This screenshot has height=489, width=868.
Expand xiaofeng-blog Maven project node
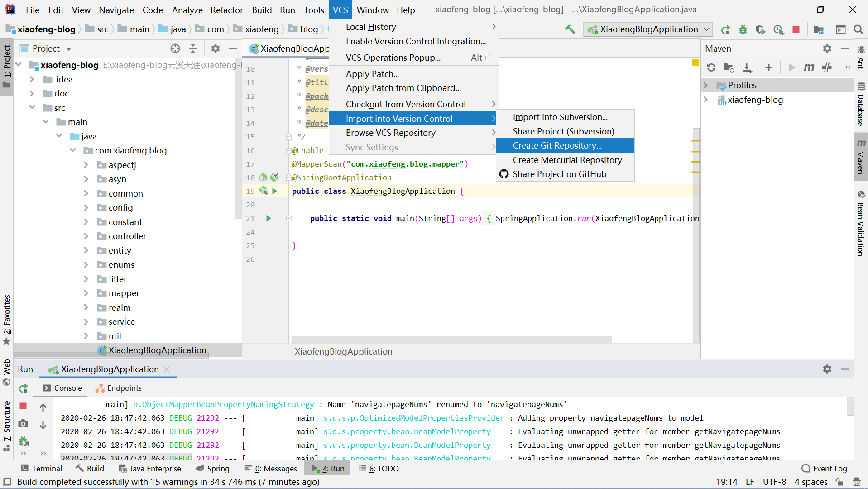pos(705,100)
